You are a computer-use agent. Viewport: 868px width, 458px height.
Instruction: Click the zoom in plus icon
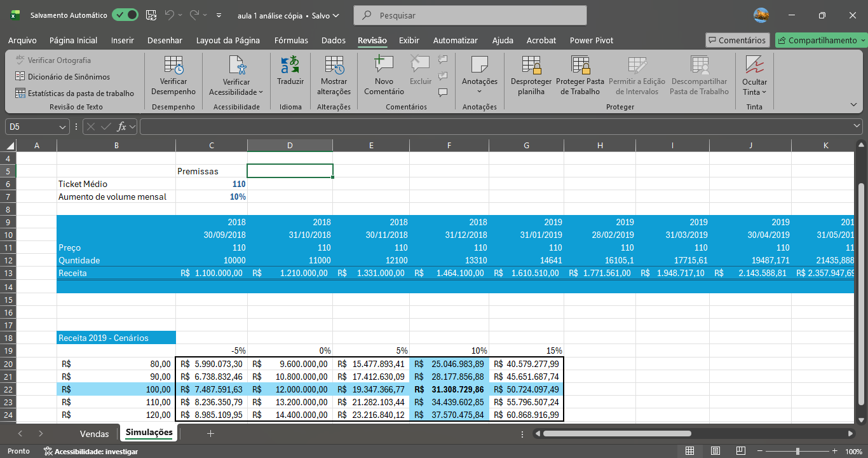(835, 451)
